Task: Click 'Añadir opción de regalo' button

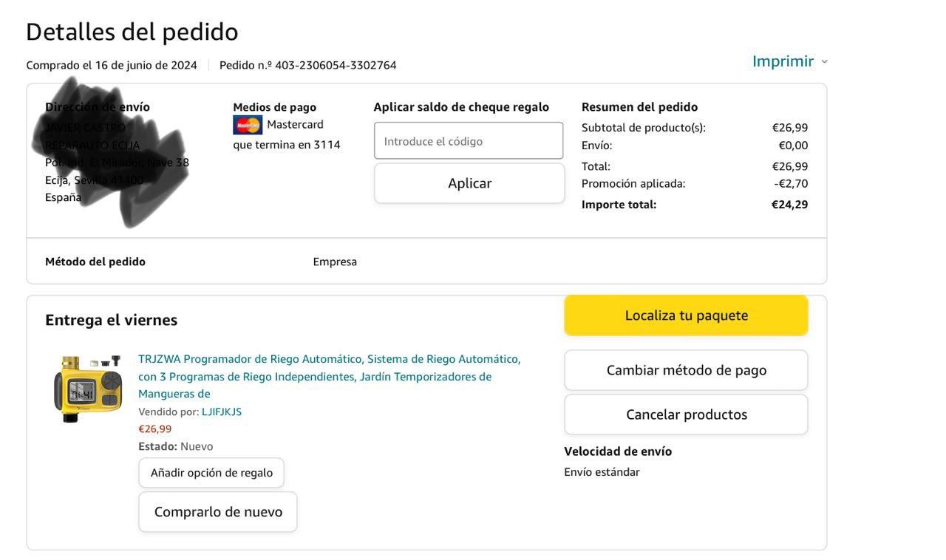Action: point(211,473)
